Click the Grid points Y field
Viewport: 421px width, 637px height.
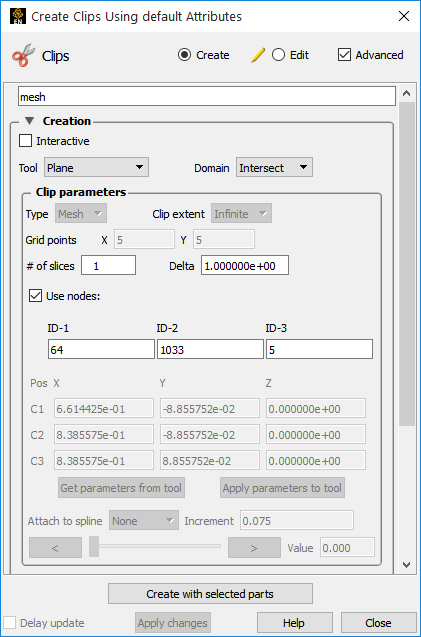(224, 240)
